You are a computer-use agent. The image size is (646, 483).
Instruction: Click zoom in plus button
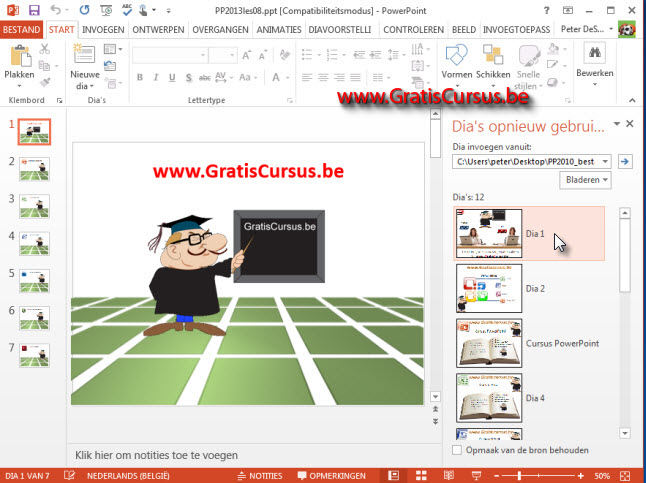581,476
